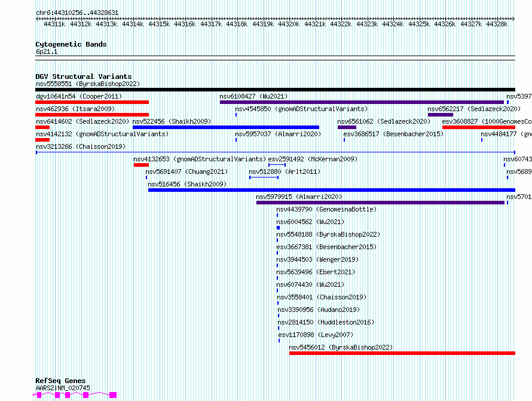Select the purple nsv6561062 variant bar
The height and width of the screenshot is (401, 532).
point(347,127)
